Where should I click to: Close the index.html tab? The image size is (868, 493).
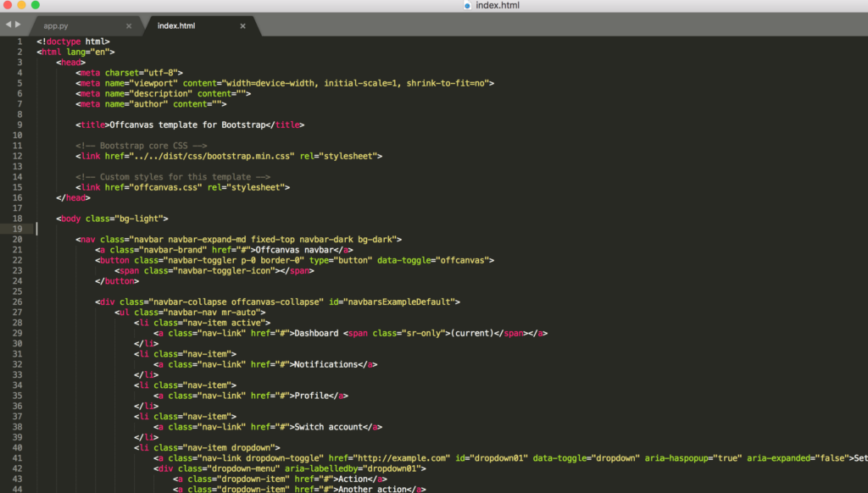click(242, 26)
